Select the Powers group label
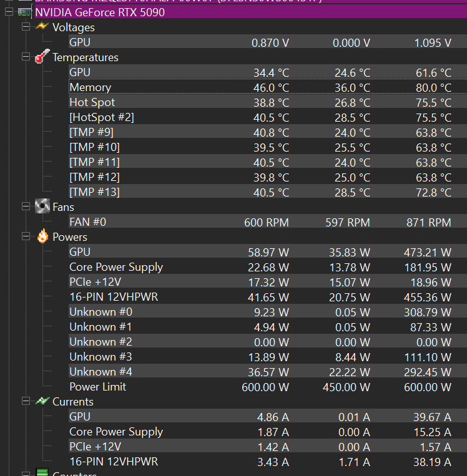This screenshot has width=467, height=476. (x=70, y=237)
